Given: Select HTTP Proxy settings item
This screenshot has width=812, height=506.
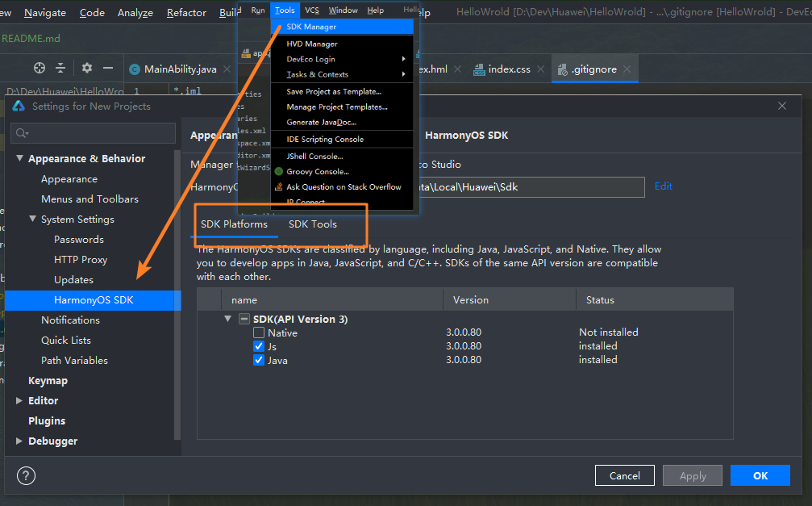Looking at the screenshot, I should [81, 260].
